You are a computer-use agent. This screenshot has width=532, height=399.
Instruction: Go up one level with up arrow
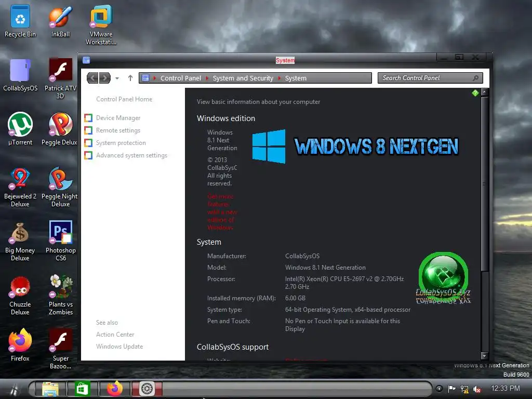point(130,78)
